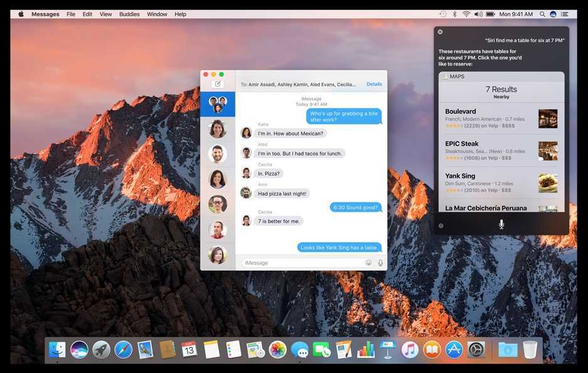Image resolution: width=588 pixels, height=373 pixels.
Task: Click the "Had pizza last night!" message
Action: click(282, 194)
